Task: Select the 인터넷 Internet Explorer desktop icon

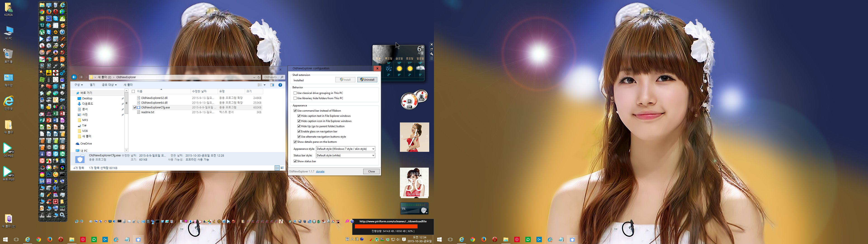Action: 8,103
